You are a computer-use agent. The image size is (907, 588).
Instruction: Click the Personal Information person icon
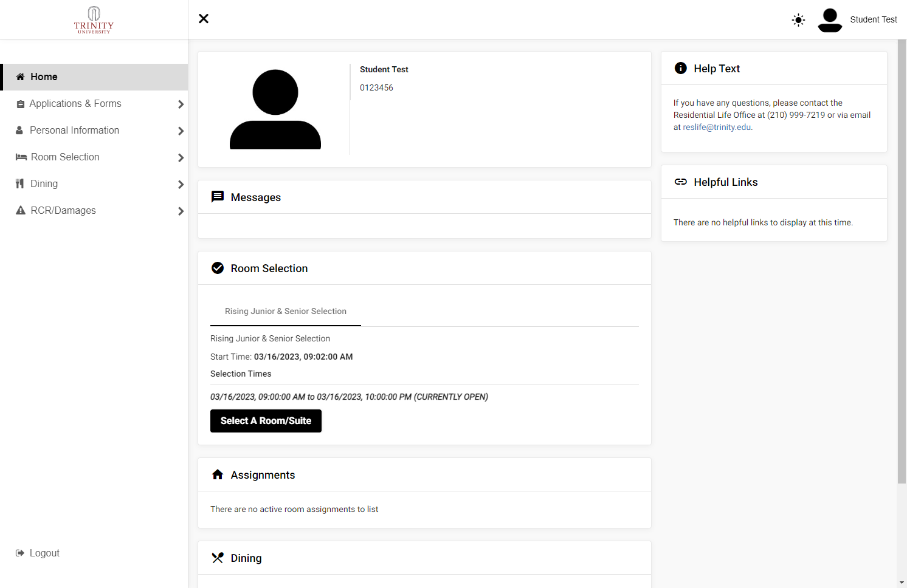point(19,131)
